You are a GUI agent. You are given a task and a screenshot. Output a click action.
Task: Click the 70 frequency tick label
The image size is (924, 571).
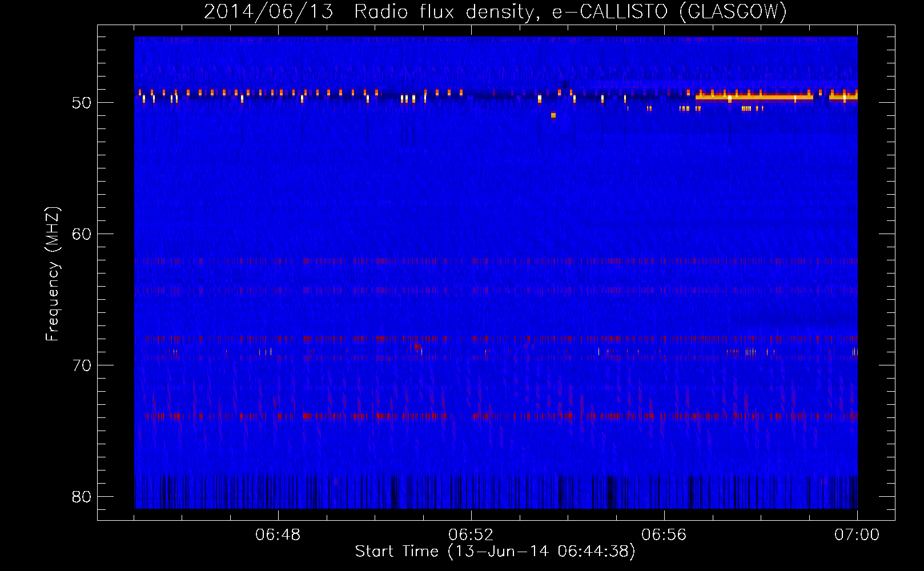(82, 365)
